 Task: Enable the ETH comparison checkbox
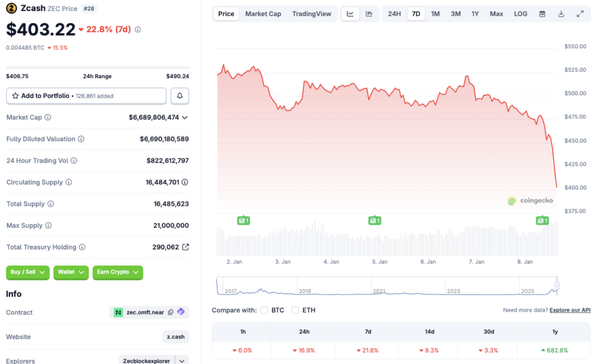pos(295,310)
